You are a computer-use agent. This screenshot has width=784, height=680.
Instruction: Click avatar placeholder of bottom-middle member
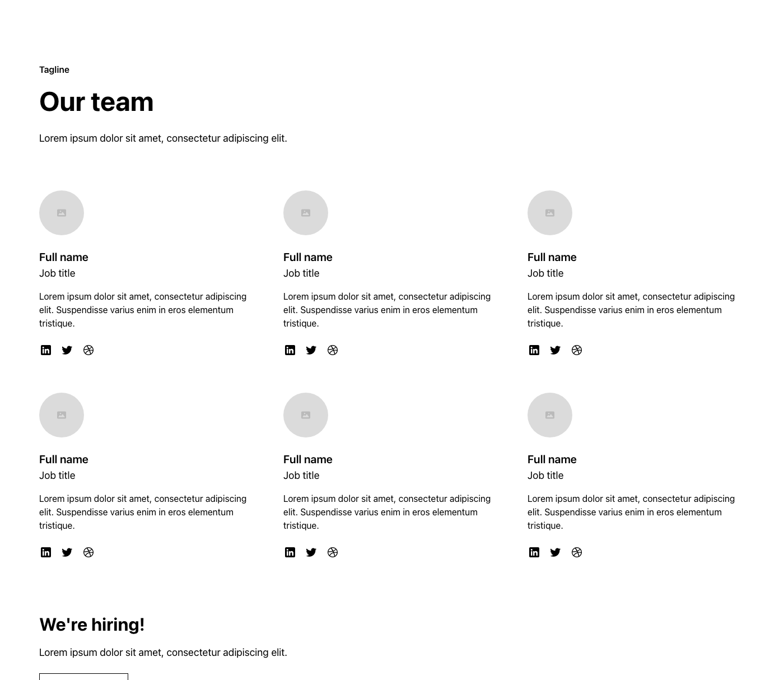coord(306,415)
